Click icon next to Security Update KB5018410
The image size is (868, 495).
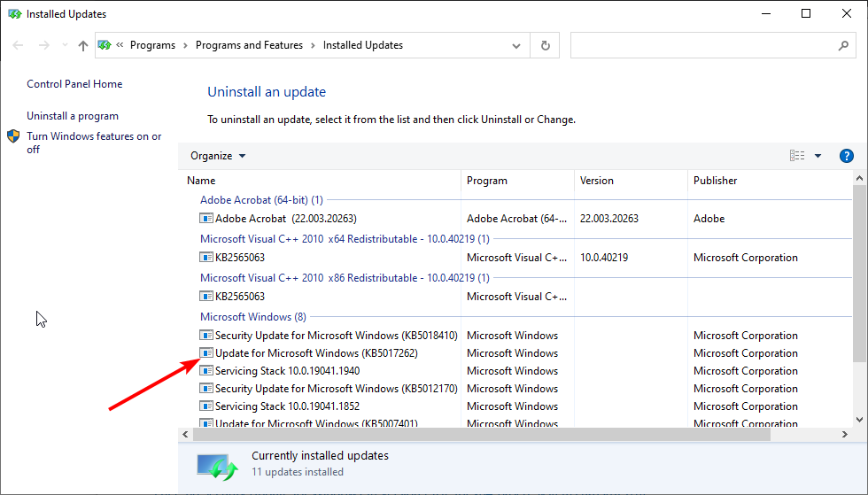tap(205, 335)
